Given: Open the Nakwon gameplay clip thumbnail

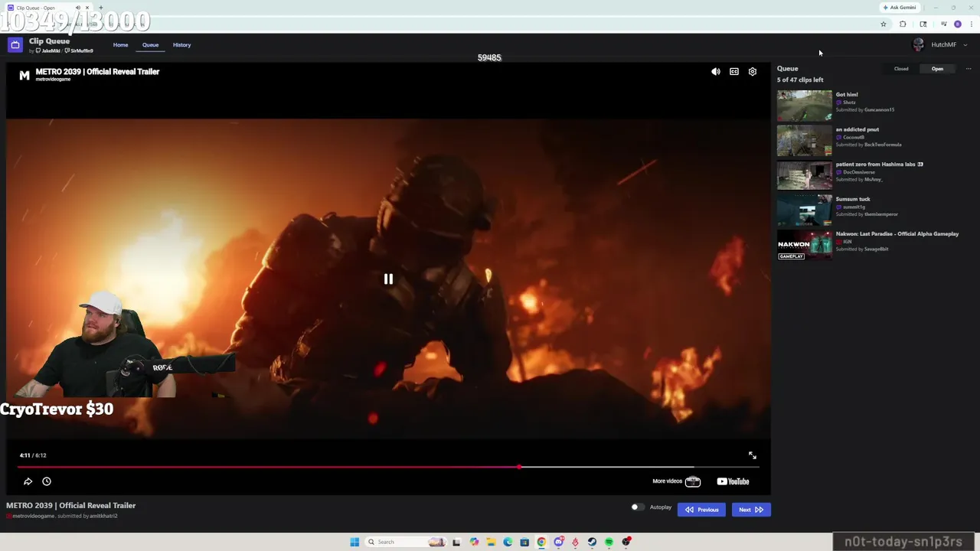Looking at the screenshot, I should coord(804,245).
